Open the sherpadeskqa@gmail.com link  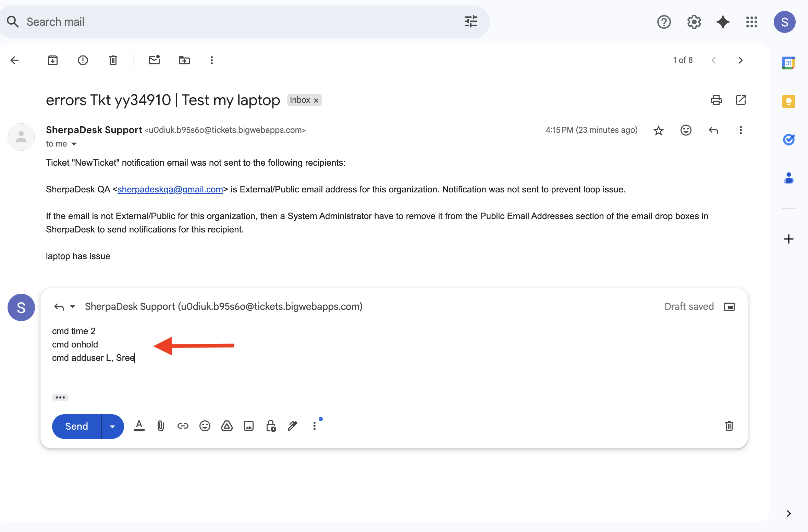pos(170,189)
